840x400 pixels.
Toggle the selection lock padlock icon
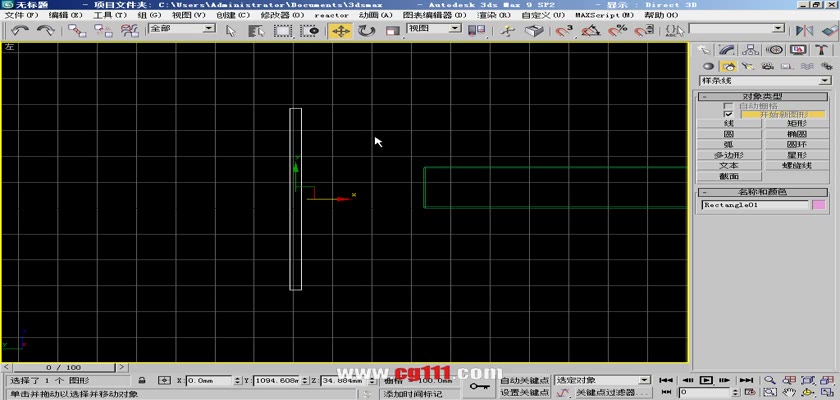tap(142, 380)
